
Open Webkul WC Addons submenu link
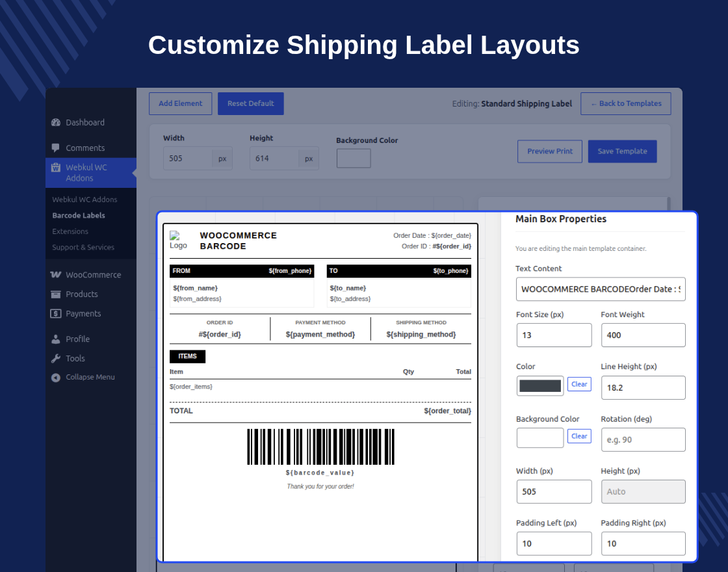(84, 200)
